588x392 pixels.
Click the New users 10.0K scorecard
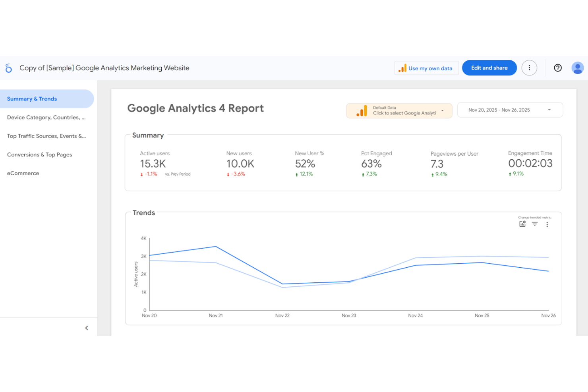click(x=240, y=164)
